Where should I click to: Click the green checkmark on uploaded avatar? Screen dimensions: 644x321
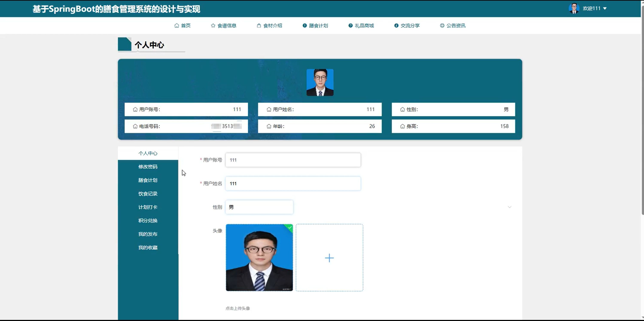pyautogui.click(x=290, y=228)
